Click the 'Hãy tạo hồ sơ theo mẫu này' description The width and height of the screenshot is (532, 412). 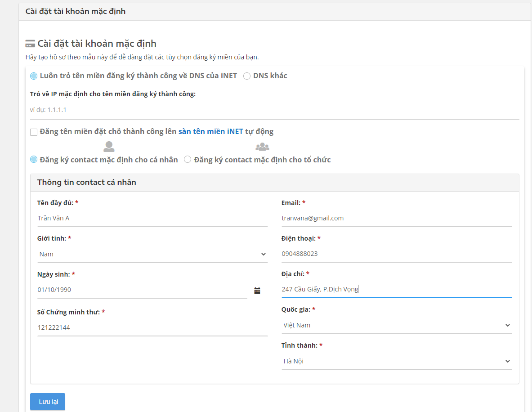click(x=142, y=57)
